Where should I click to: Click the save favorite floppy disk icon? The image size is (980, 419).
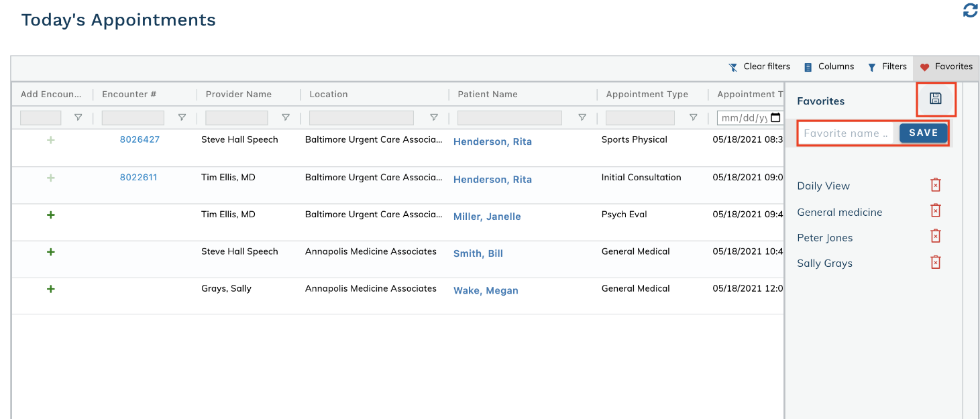pyautogui.click(x=936, y=99)
